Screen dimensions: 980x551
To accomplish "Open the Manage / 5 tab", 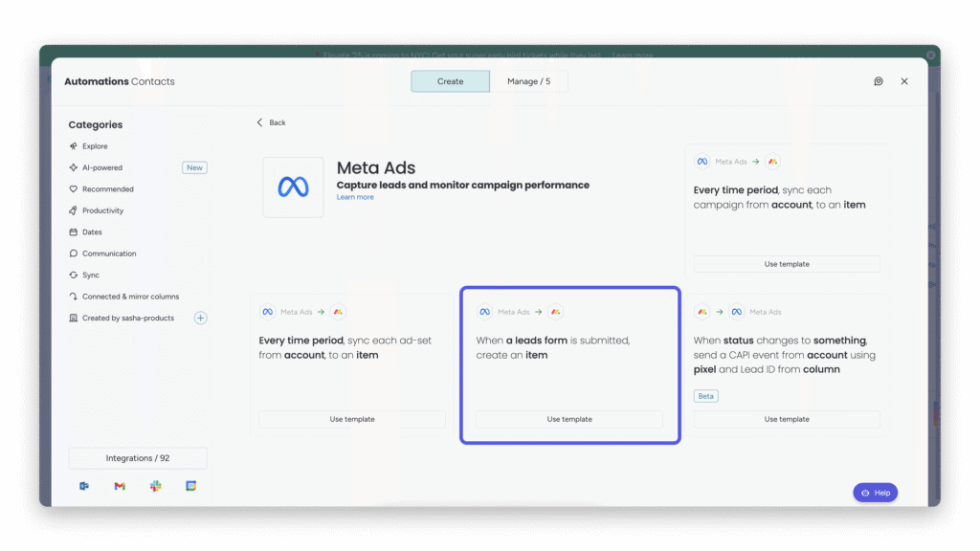I will 528,81.
